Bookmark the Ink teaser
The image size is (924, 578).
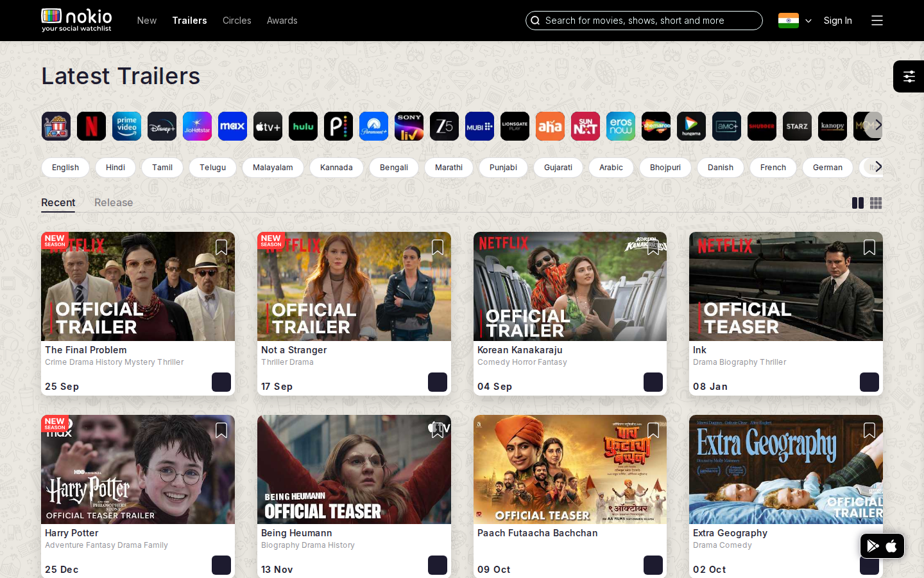tap(869, 247)
